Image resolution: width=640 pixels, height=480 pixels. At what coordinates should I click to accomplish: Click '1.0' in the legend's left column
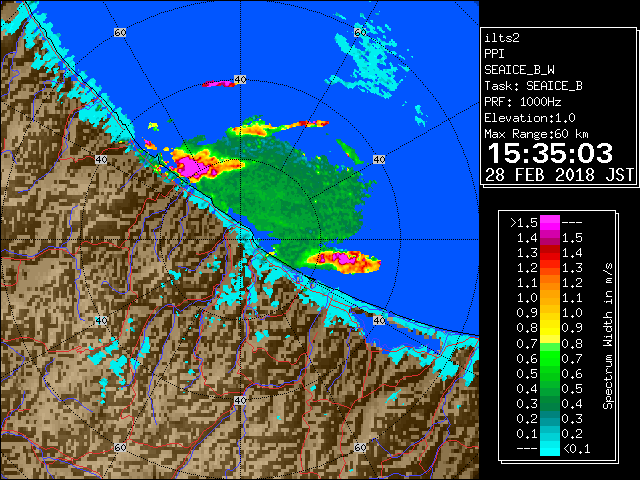(527, 298)
